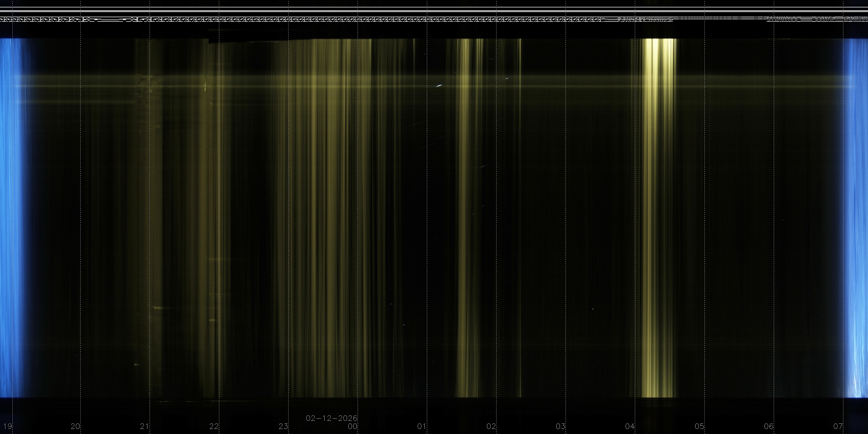Click the 22 hour label
Screen dimensions: 868x434
(214, 426)
